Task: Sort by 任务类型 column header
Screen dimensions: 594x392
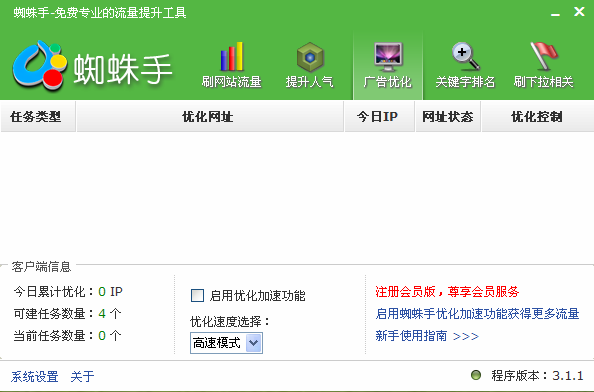Action: tap(38, 117)
